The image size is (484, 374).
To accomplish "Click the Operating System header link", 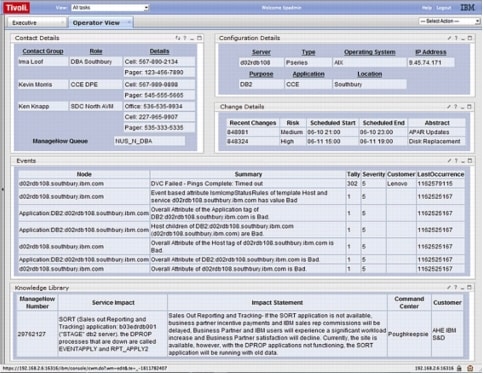I will click(370, 52).
